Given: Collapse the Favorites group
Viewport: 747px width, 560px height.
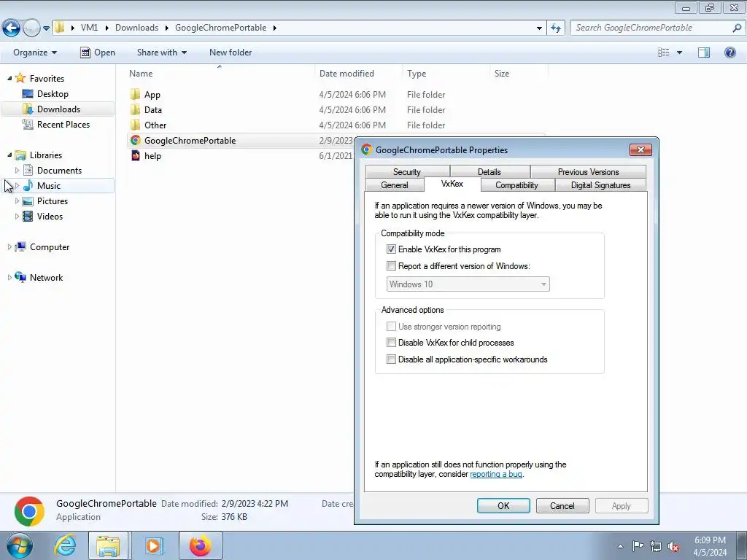Looking at the screenshot, I should click(9, 78).
